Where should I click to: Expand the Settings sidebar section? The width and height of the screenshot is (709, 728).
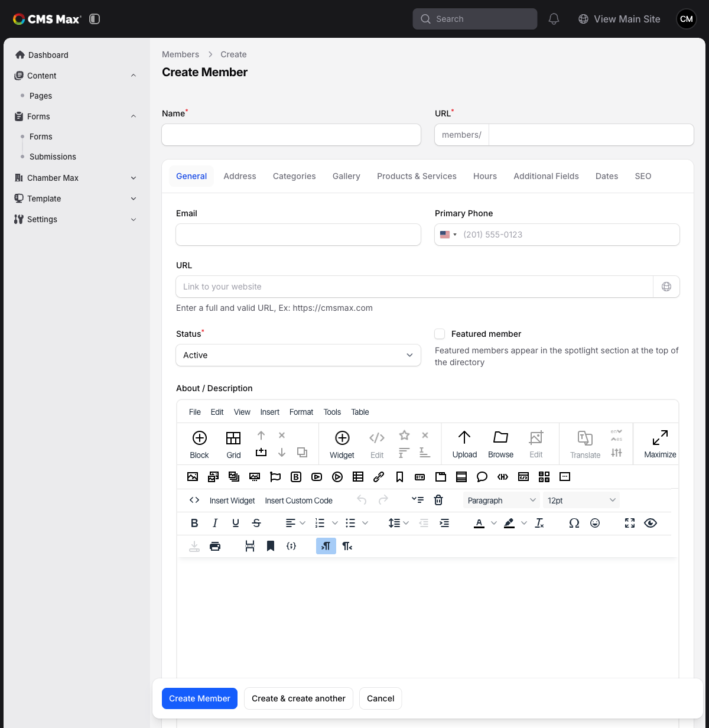coord(134,219)
